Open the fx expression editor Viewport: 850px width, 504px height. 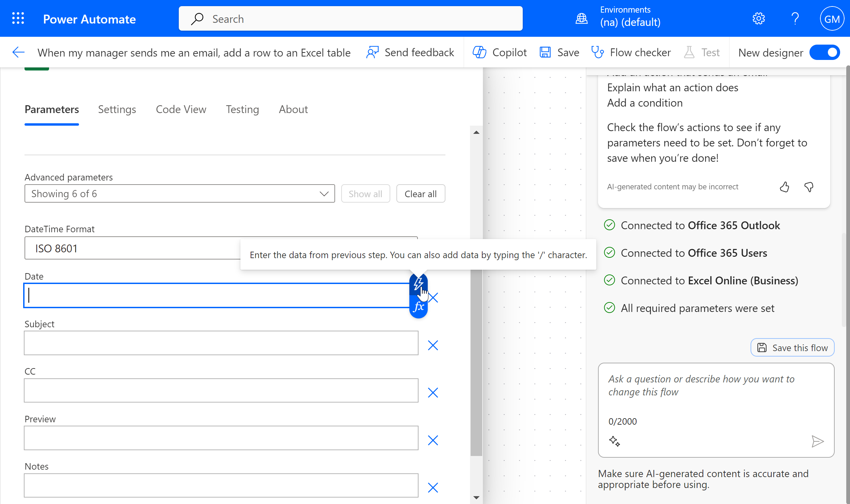click(x=418, y=307)
